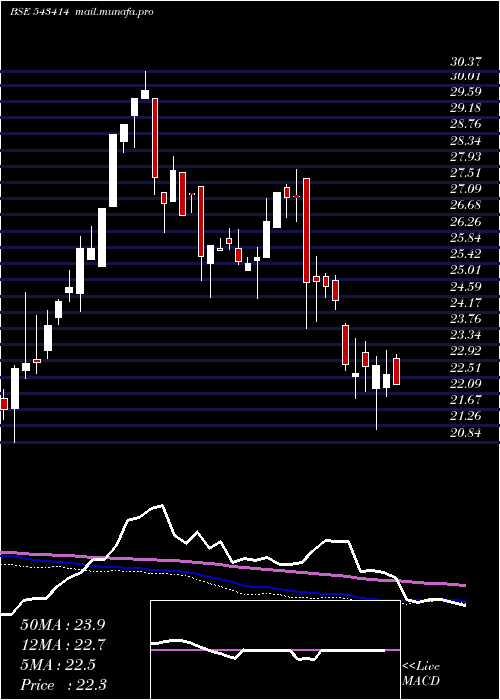Click the 23.76 price axis label
This screenshot has height=700, width=500.
pos(465,318)
